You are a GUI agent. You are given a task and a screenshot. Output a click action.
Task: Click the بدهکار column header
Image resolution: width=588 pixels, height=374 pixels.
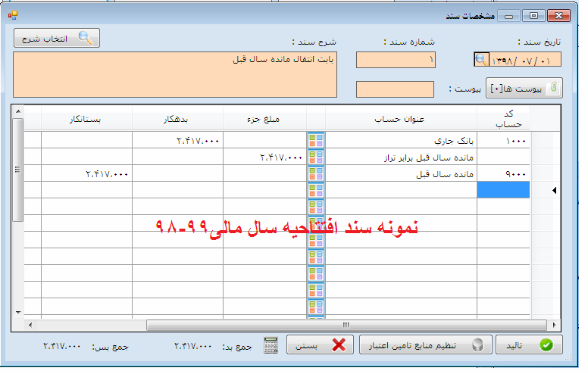coord(177,119)
